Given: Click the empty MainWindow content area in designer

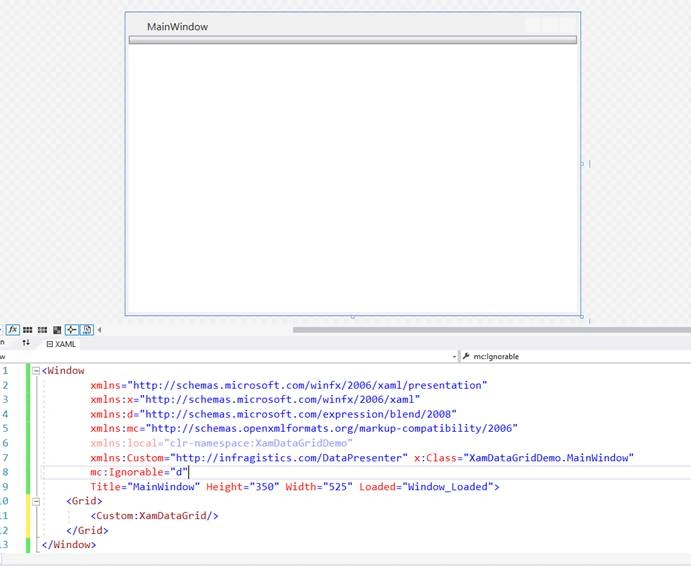Looking at the screenshot, I should [353, 179].
